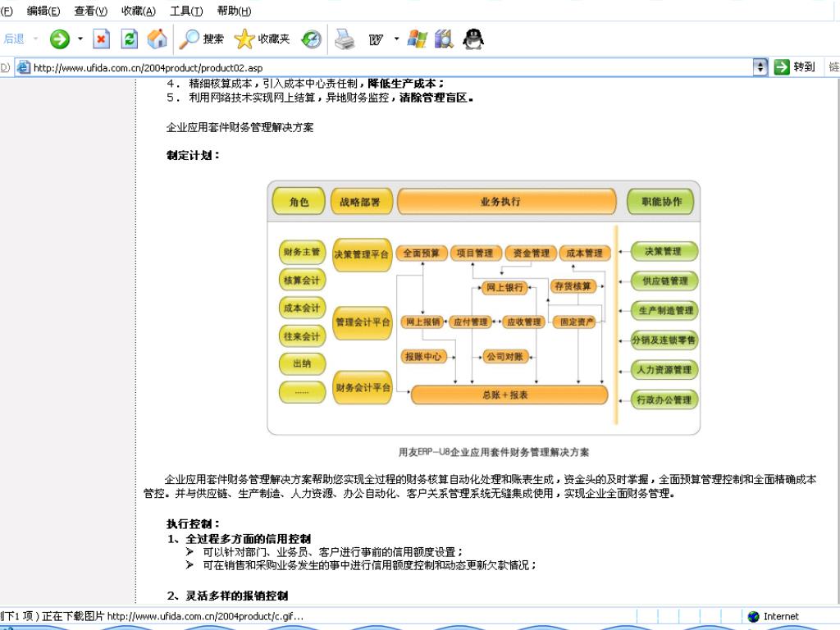The width and height of the screenshot is (840, 630).
Task: Click the 全面预算 box
Action: click(422, 253)
